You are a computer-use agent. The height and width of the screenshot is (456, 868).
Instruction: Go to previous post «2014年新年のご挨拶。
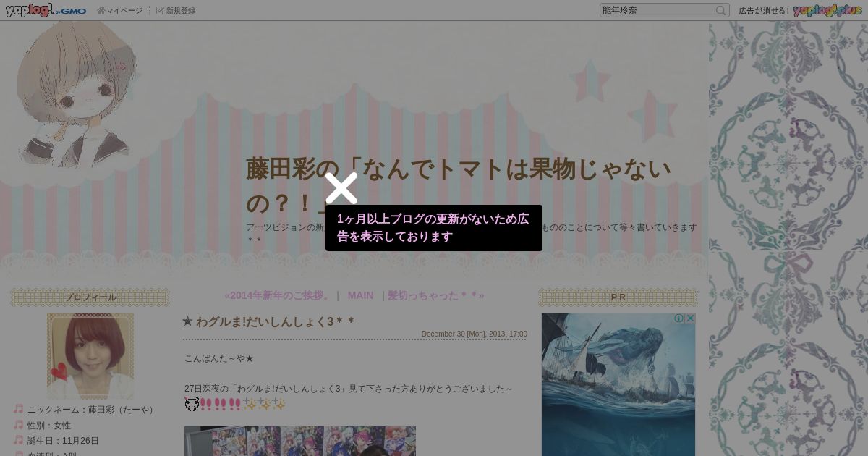click(278, 295)
